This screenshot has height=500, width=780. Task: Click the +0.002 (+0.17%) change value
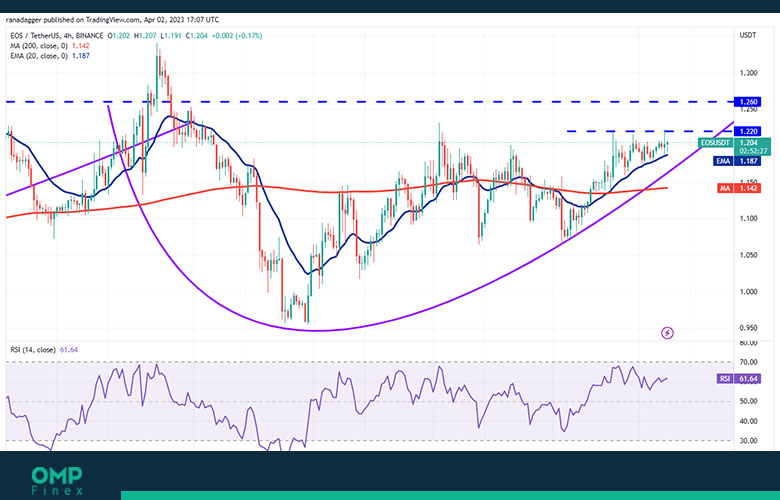237,36
